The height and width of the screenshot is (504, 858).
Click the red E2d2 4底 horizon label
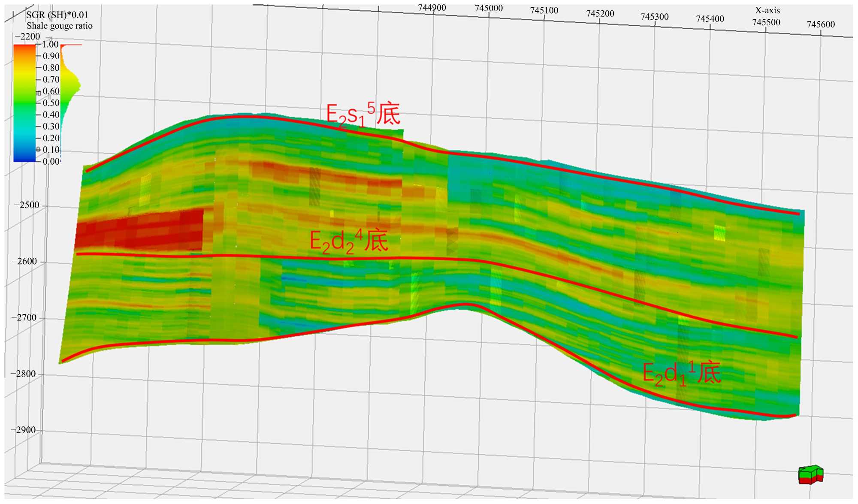coord(348,241)
